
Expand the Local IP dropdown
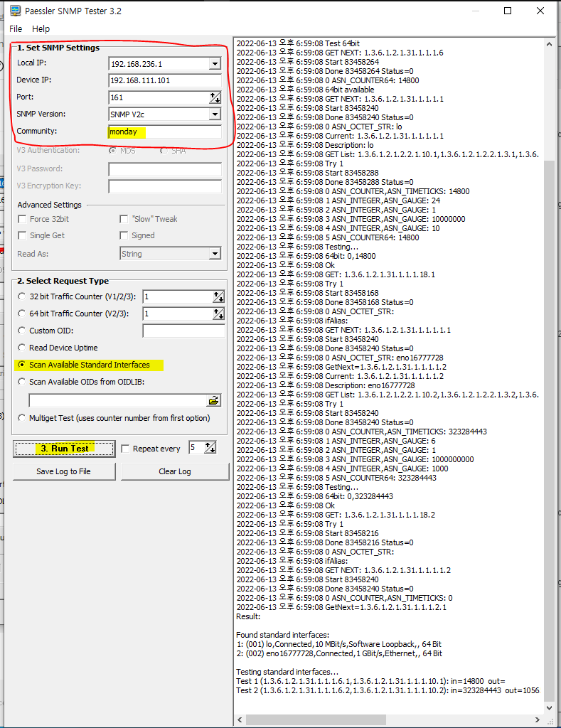[215, 63]
